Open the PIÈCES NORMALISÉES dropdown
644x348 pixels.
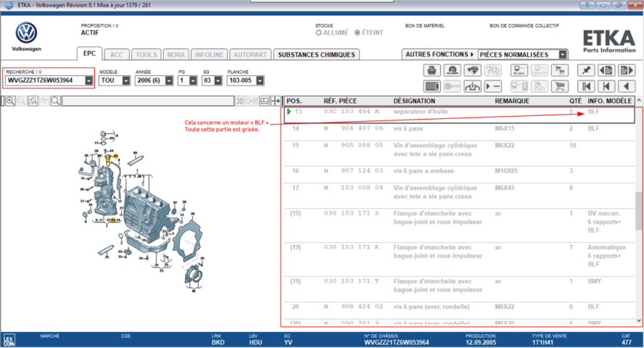pos(563,54)
